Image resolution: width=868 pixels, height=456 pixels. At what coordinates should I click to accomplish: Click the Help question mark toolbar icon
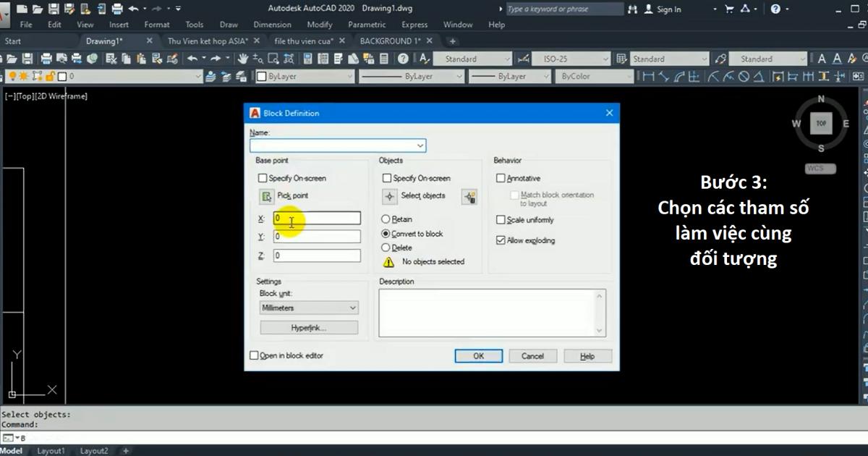403,59
